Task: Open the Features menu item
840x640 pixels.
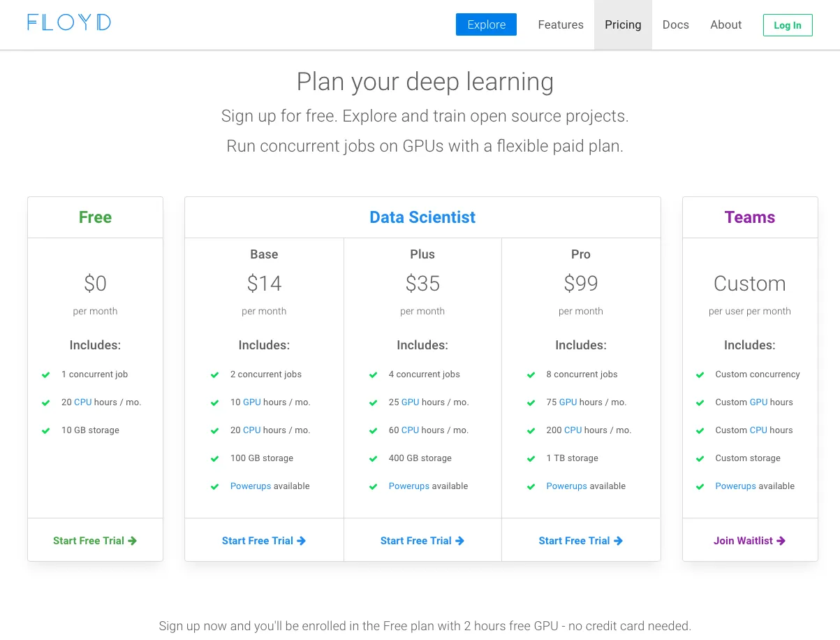Action: 561,24
